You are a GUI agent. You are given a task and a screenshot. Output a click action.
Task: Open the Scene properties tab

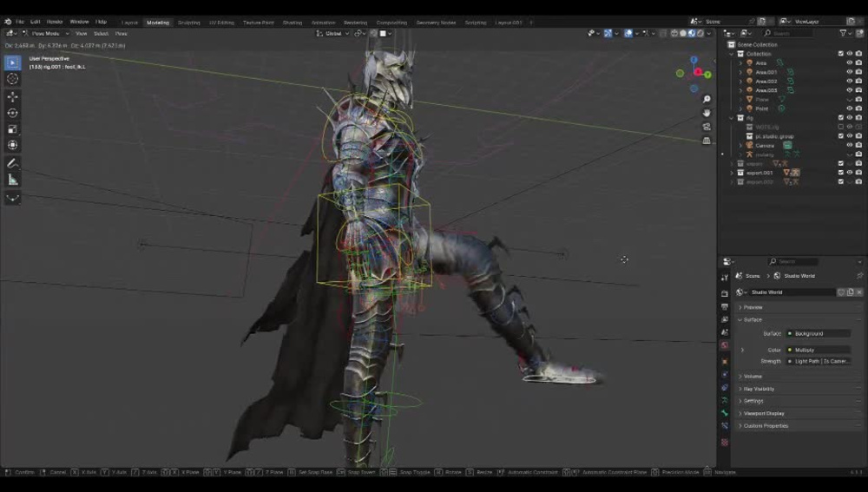pos(725,332)
